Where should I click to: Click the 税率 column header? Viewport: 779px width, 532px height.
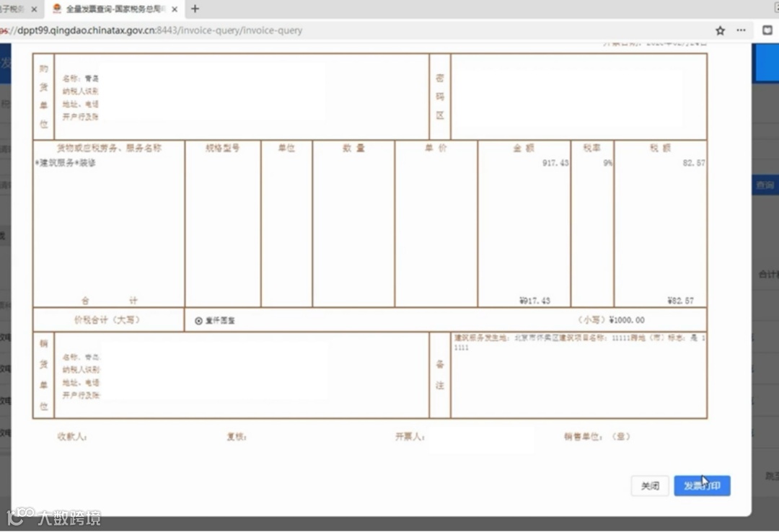(591, 148)
